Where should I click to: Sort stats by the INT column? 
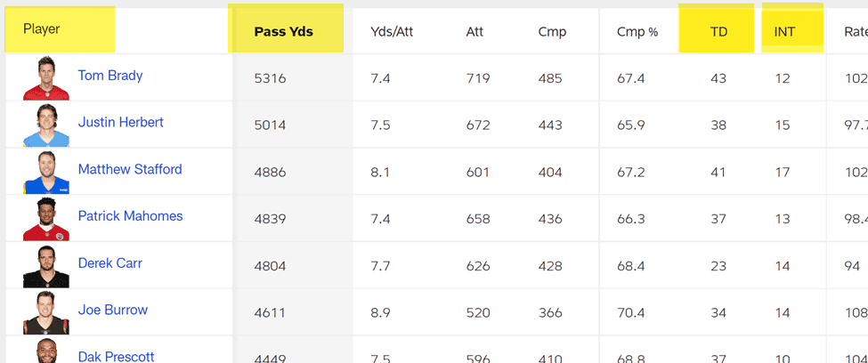click(x=784, y=31)
